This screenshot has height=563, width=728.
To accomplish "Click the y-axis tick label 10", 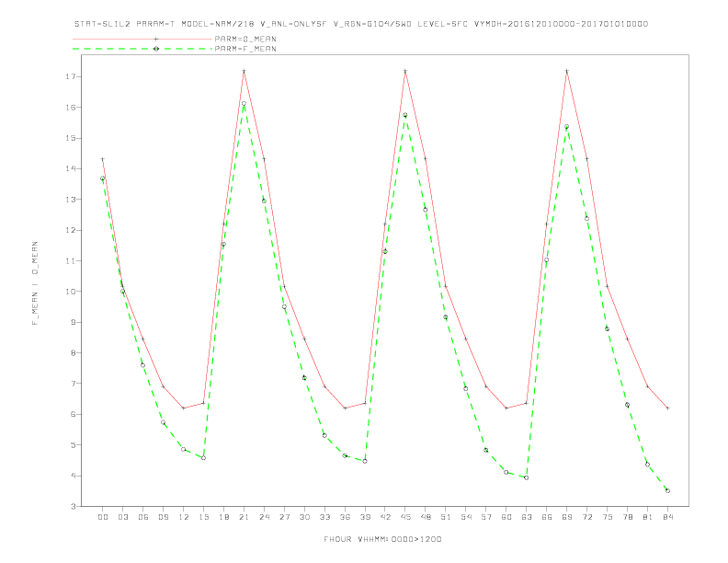I will tap(71, 292).
